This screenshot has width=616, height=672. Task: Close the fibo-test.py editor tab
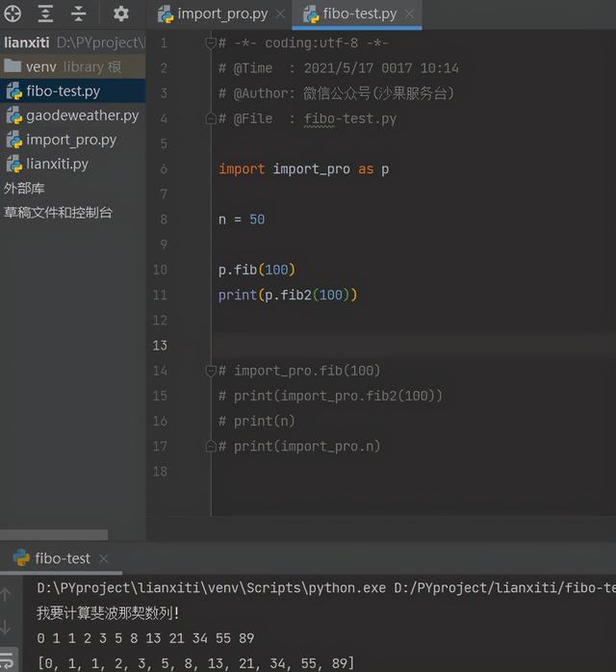[409, 14]
